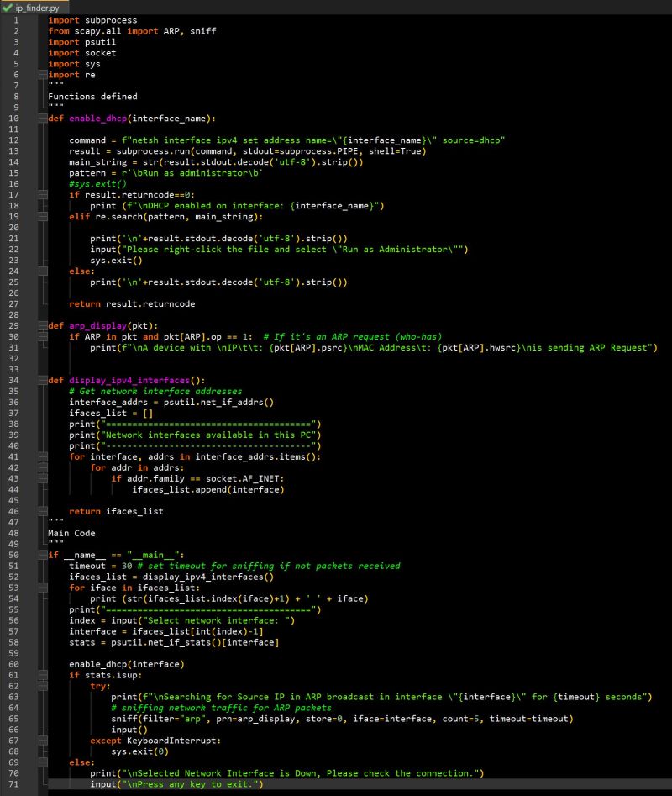Click 'shell=True' in the subprocess.run call
The width and height of the screenshot is (672, 796).
click(x=395, y=150)
